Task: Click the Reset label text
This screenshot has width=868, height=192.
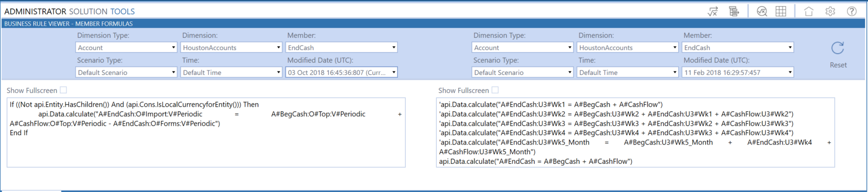Action: (838, 65)
